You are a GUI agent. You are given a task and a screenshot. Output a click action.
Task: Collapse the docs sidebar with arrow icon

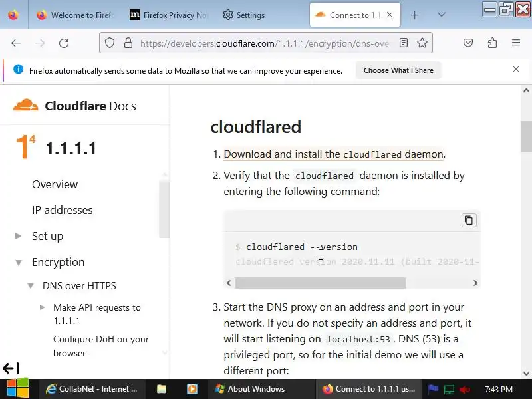click(x=11, y=368)
